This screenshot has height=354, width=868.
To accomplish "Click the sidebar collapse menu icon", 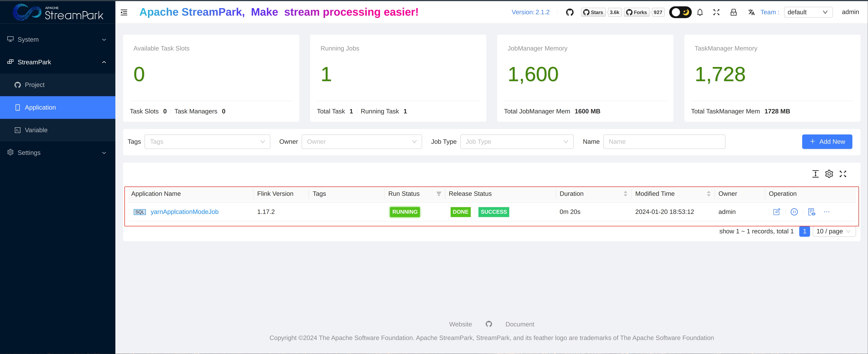I will click(x=124, y=12).
